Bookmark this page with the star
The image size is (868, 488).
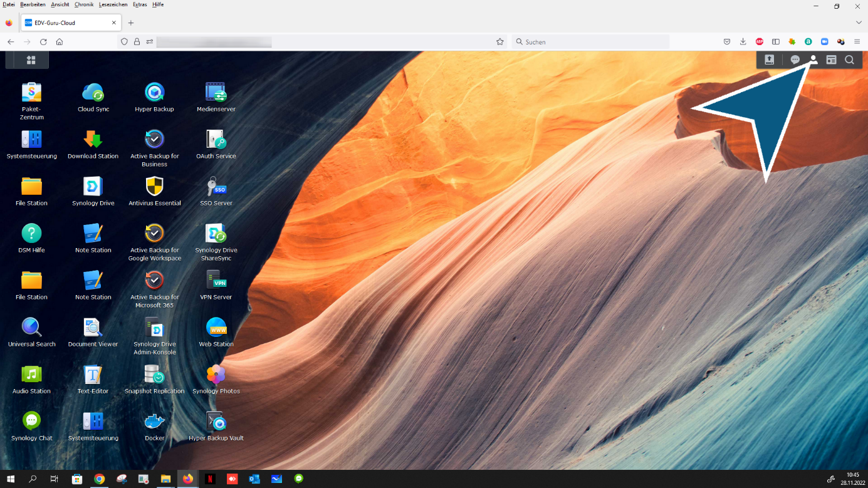[x=499, y=42]
